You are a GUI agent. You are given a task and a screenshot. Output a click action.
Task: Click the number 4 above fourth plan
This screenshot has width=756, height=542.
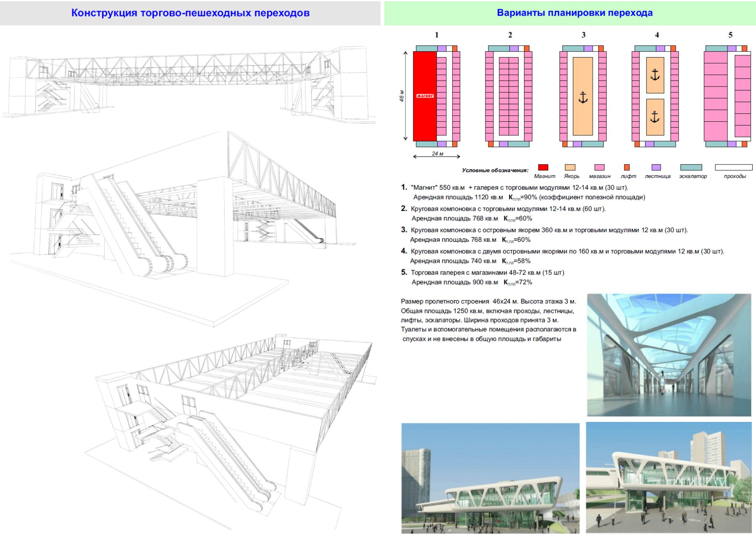click(x=657, y=35)
